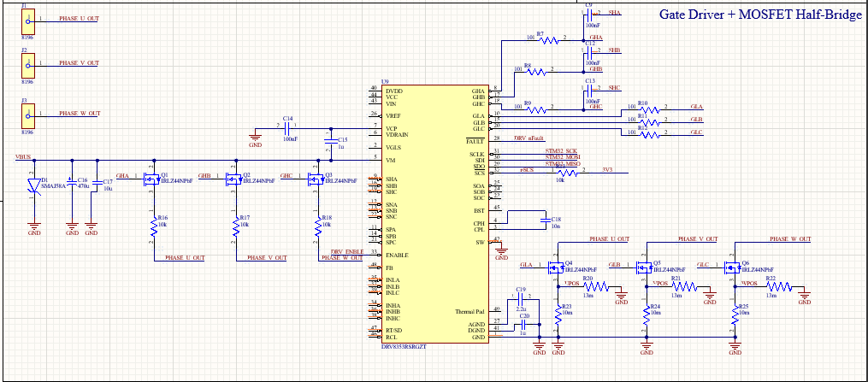
Task: Select the C12 capacitor connected to SHB
Action: pos(590,53)
